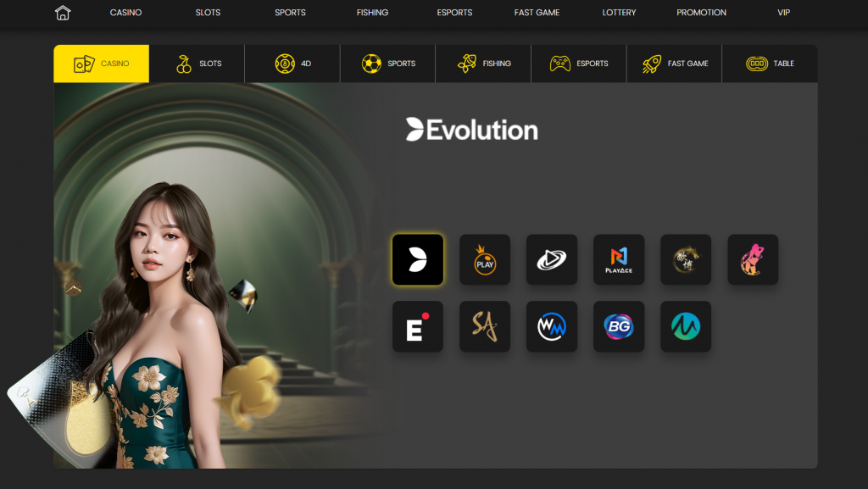Switch to the Slots cherry tab
The image size is (868, 489).
tap(198, 64)
